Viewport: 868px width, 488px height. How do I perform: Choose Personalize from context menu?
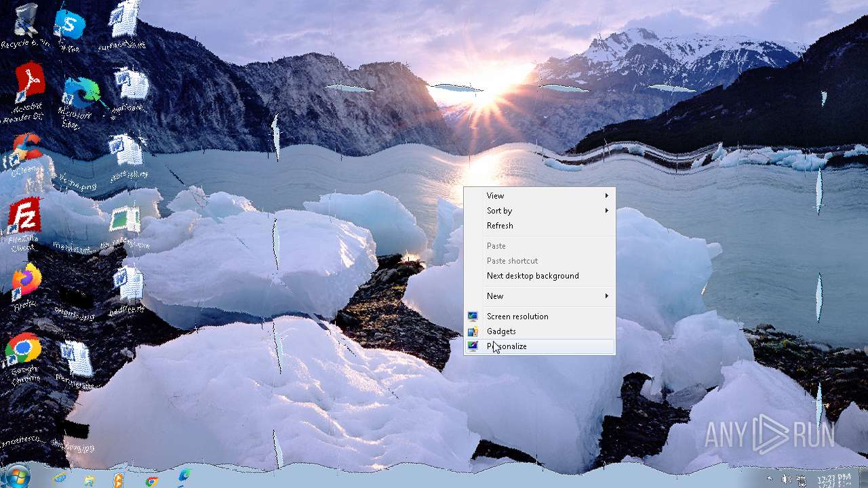coord(540,346)
